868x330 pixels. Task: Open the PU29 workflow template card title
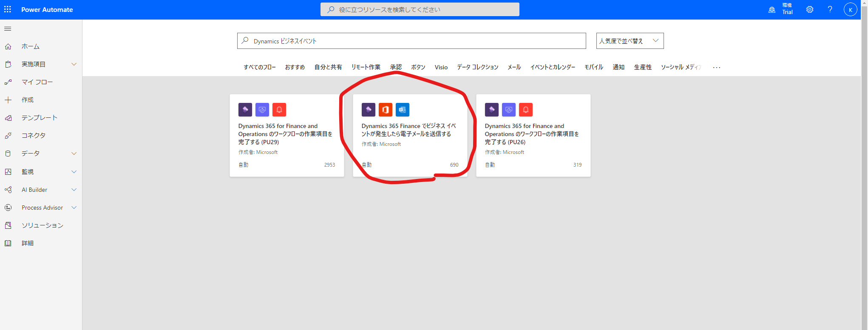pos(285,134)
